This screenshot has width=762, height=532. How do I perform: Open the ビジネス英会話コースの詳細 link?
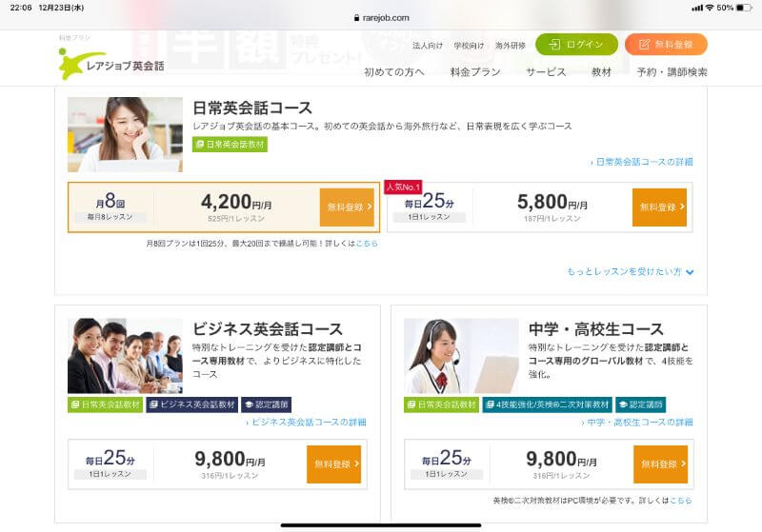(x=306, y=423)
